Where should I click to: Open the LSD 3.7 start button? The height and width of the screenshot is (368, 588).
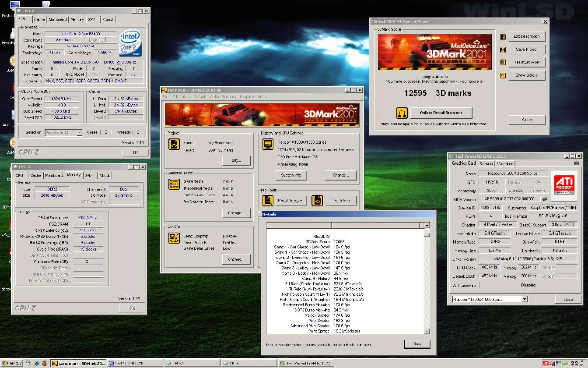click(12, 363)
